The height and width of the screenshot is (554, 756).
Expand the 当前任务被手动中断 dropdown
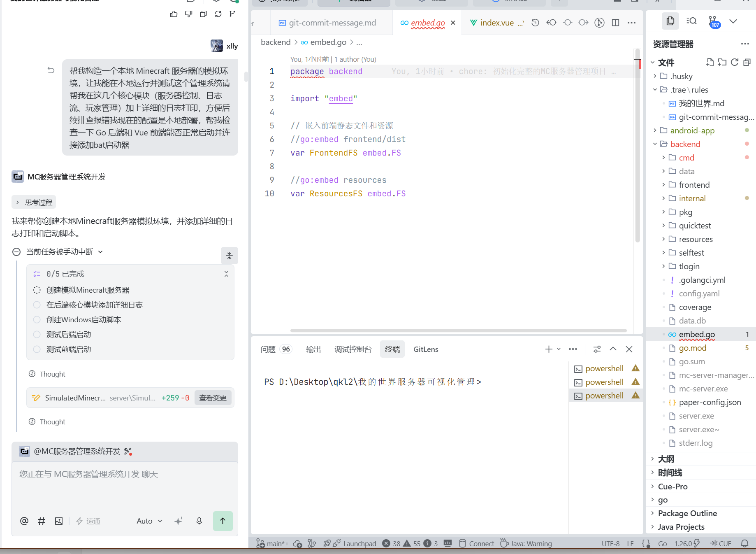click(x=100, y=251)
